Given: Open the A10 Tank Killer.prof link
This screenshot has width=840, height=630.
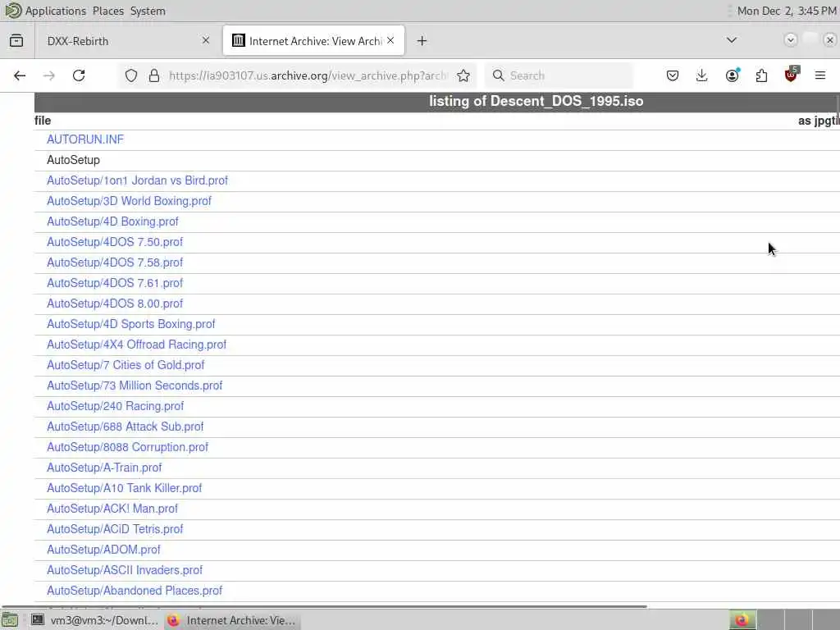Looking at the screenshot, I should [x=125, y=488].
